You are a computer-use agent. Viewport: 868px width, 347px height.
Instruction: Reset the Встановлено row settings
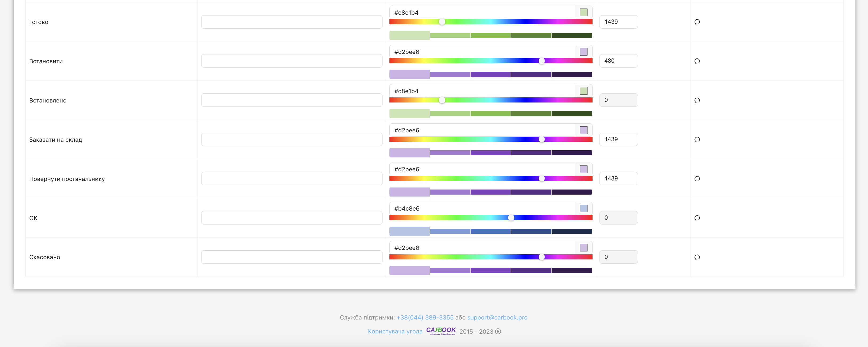(x=697, y=100)
